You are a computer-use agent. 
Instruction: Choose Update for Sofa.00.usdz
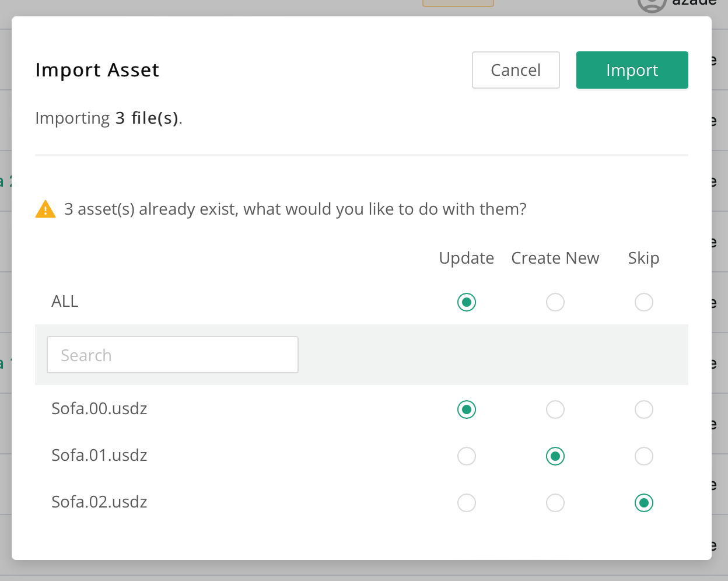tap(467, 409)
